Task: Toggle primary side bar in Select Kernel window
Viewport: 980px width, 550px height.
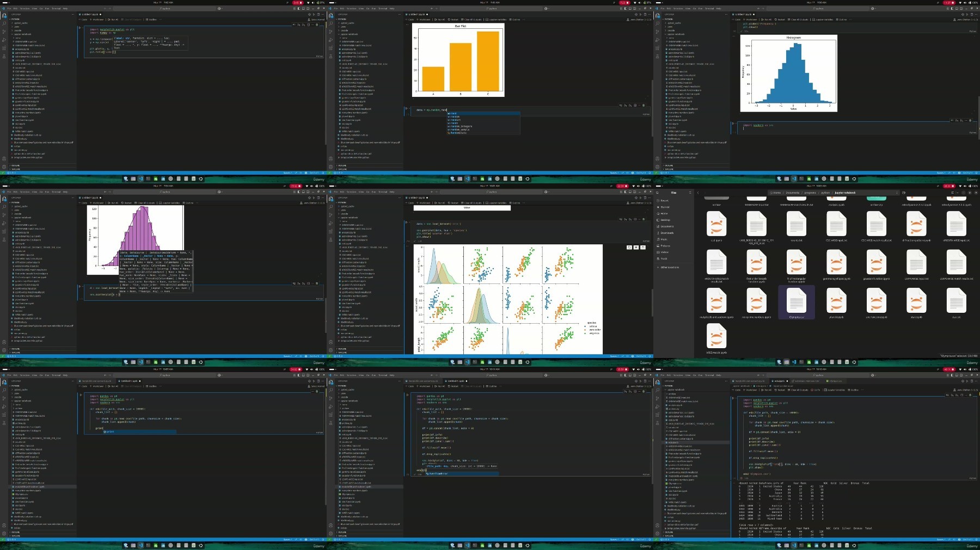Action: (298, 8)
